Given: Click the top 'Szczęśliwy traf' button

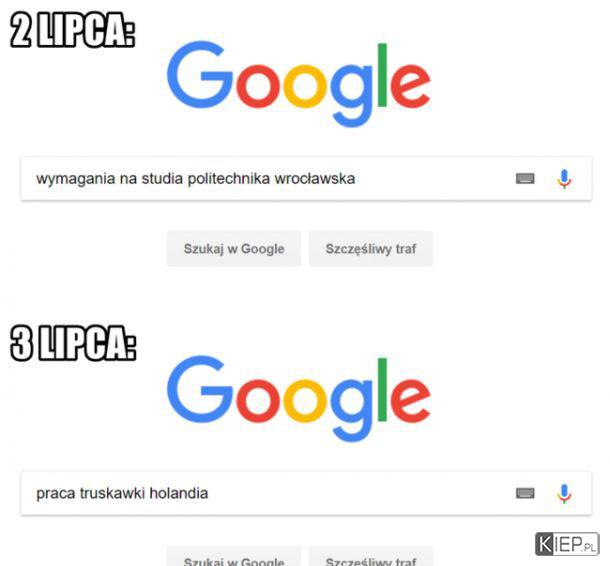Looking at the screenshot, I should coord(371,249).
